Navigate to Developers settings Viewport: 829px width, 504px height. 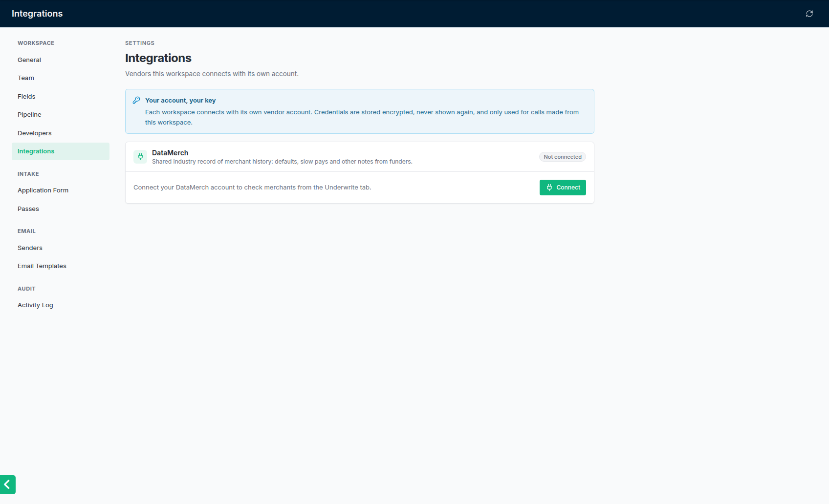(61, 133)
